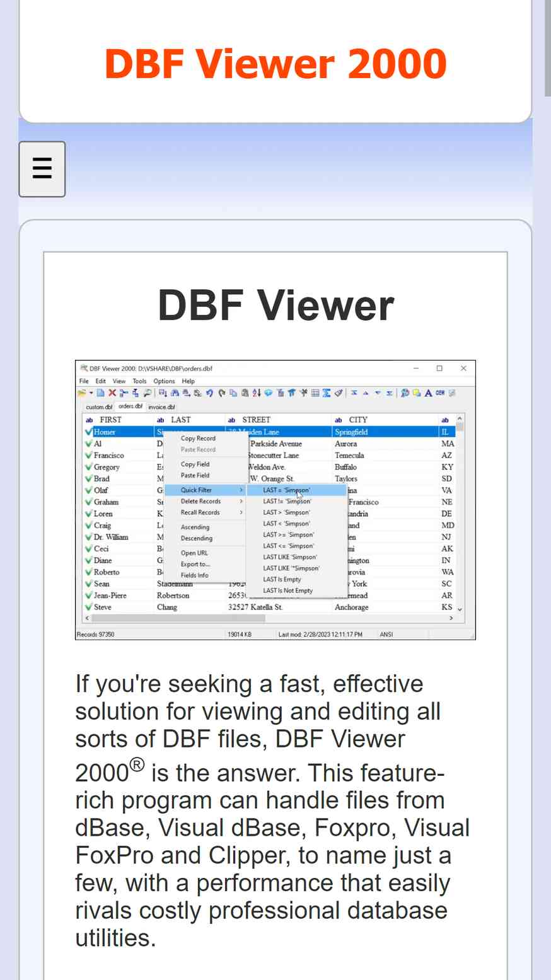Choose Copy Record from the context menu
551x980 pixels.
[x=198, y=439]
